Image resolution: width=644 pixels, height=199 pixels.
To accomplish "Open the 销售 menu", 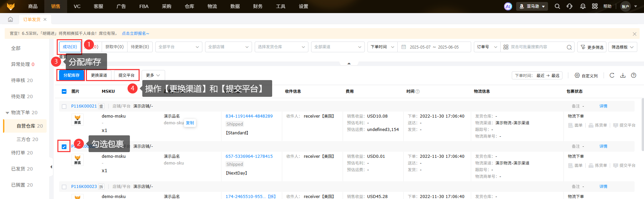I will coord(56,6).
